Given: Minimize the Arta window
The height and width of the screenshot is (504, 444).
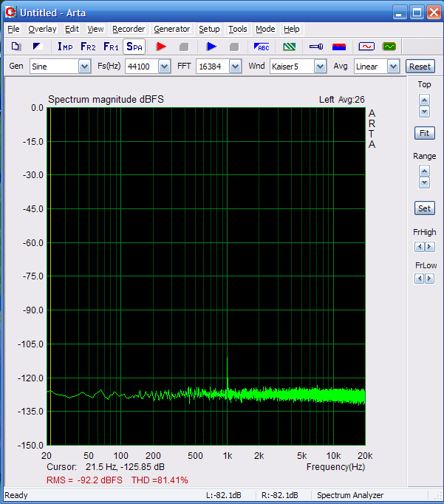Looking at the screenshot, I should (x=400, y=13).
